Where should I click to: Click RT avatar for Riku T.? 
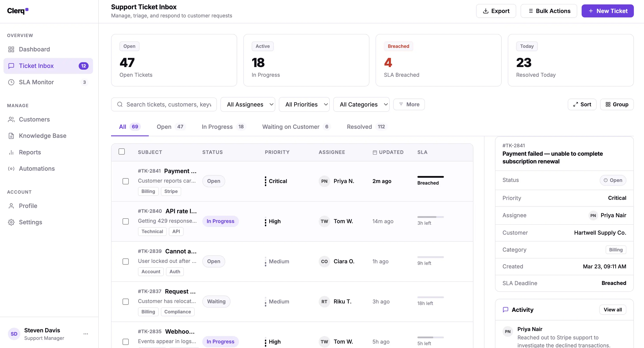pyautogui.click(x=324, y=302)
